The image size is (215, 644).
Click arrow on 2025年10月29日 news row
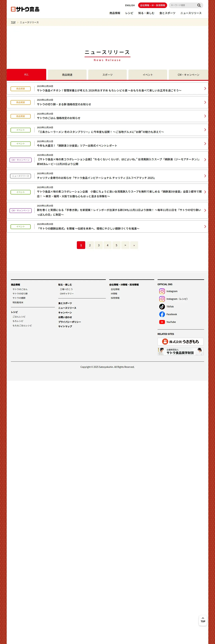(x=205, y=227)
